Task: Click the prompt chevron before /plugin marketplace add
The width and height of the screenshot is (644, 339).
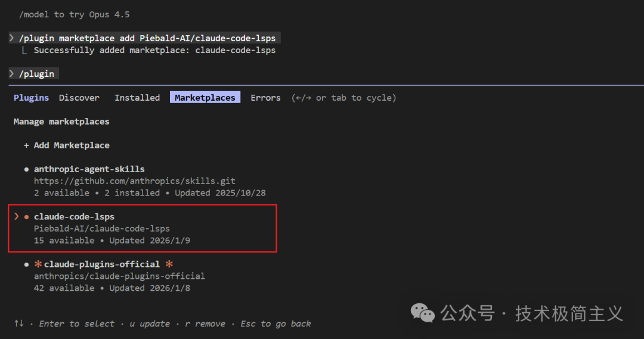Action: [11, 38]
